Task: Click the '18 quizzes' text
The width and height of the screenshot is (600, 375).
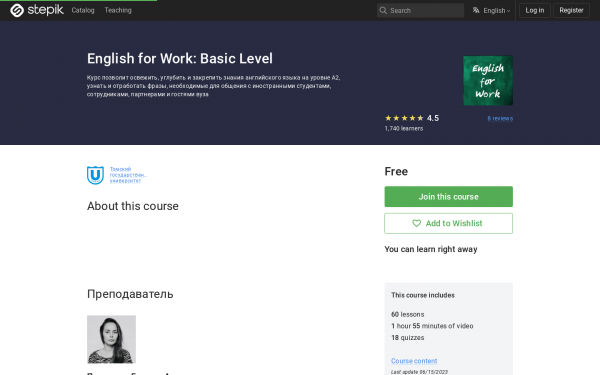Action: 408,338
